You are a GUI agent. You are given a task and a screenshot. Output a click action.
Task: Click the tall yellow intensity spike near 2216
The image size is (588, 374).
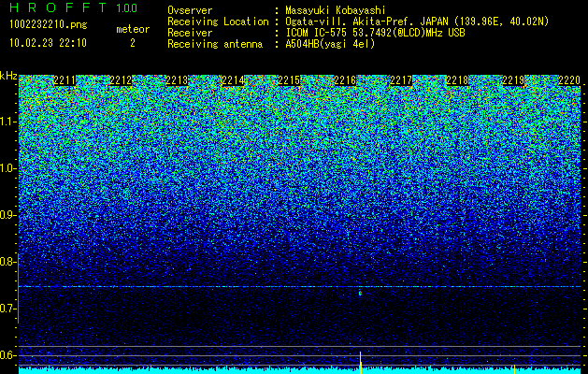coord(361,363)
